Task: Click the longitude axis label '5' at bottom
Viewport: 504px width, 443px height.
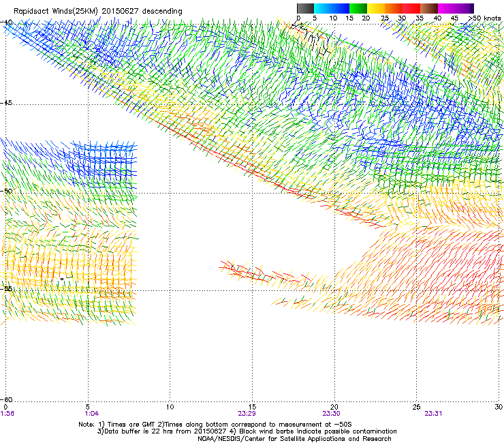Action: [x=88, y=407]
